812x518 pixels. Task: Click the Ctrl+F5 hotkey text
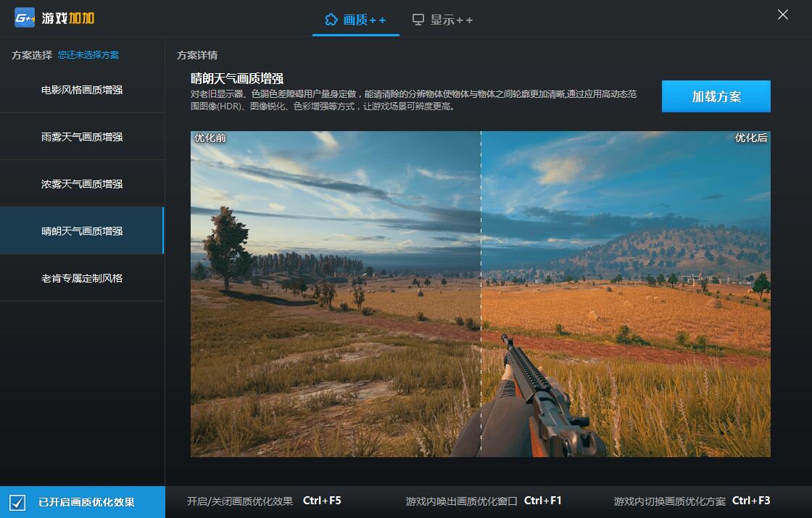(322, 501)
